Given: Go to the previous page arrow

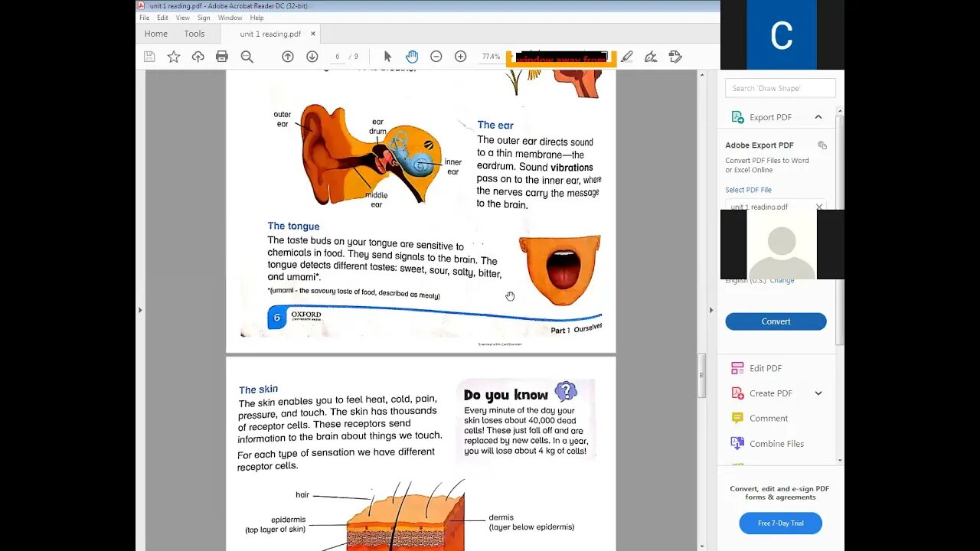Looking at the screenshot, I should coord(288,57).
